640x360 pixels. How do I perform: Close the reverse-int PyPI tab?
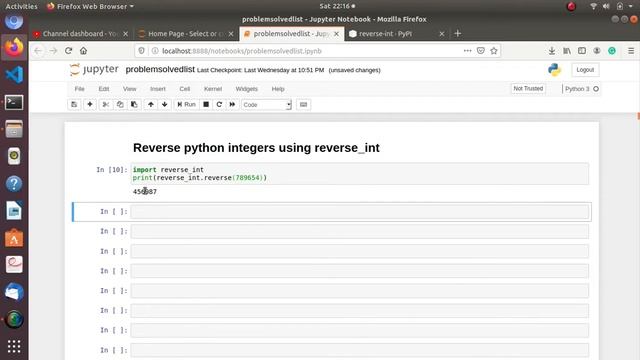(x=442, y=34)
